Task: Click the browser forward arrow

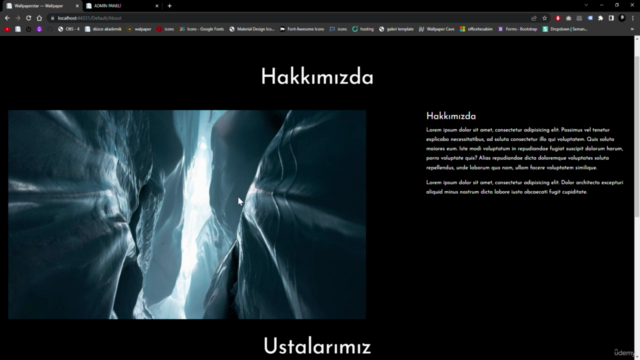Action: (18, 18)
